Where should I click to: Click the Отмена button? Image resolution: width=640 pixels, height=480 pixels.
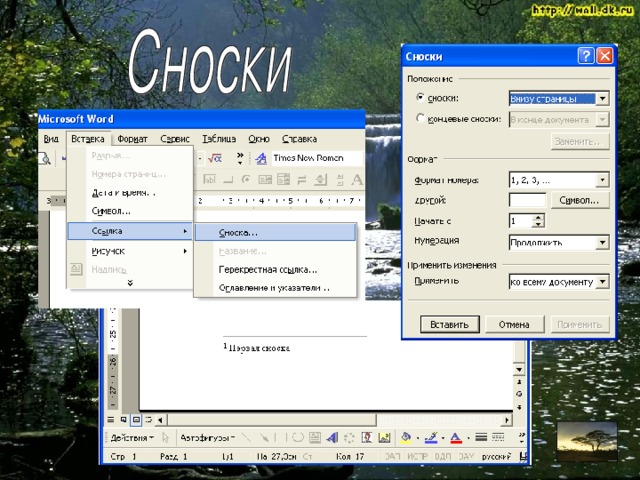(514, 324)
